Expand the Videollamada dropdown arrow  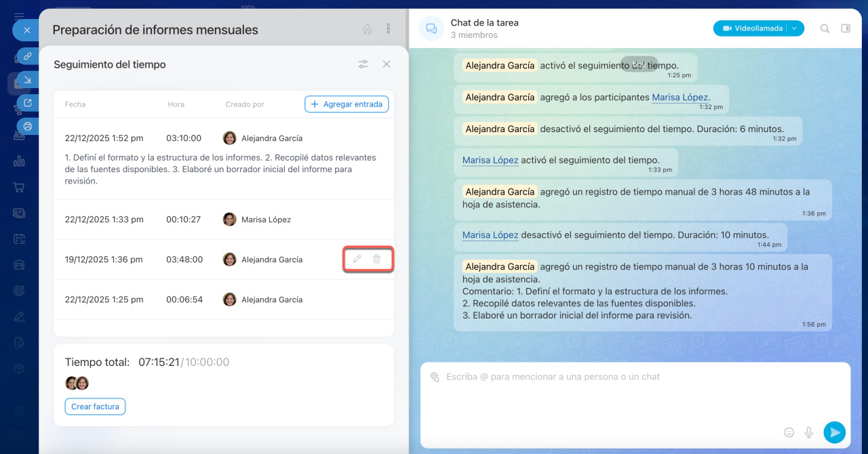tap(795, 28)
